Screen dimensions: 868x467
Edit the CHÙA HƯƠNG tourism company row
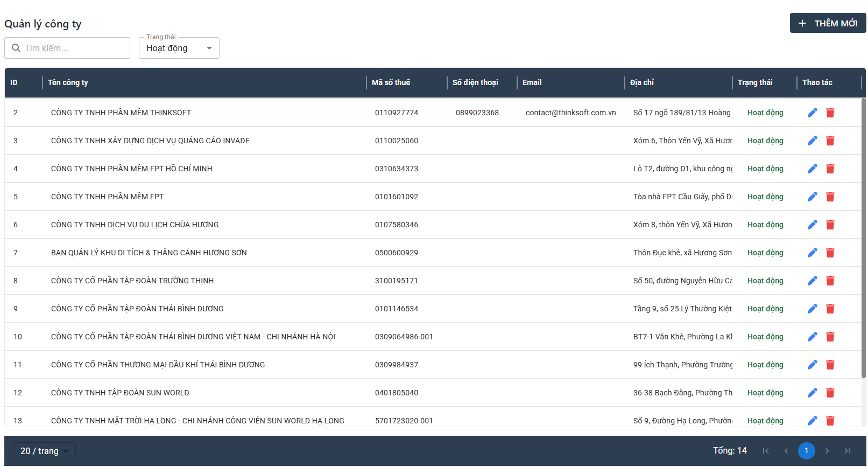point(812,225)
